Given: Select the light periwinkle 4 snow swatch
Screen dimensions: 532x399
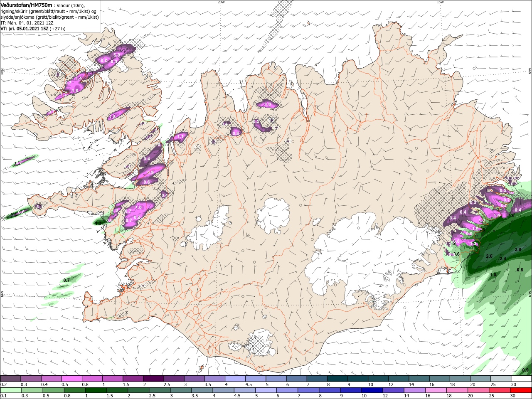Looking at the screenshot, I should pos(235,379).
